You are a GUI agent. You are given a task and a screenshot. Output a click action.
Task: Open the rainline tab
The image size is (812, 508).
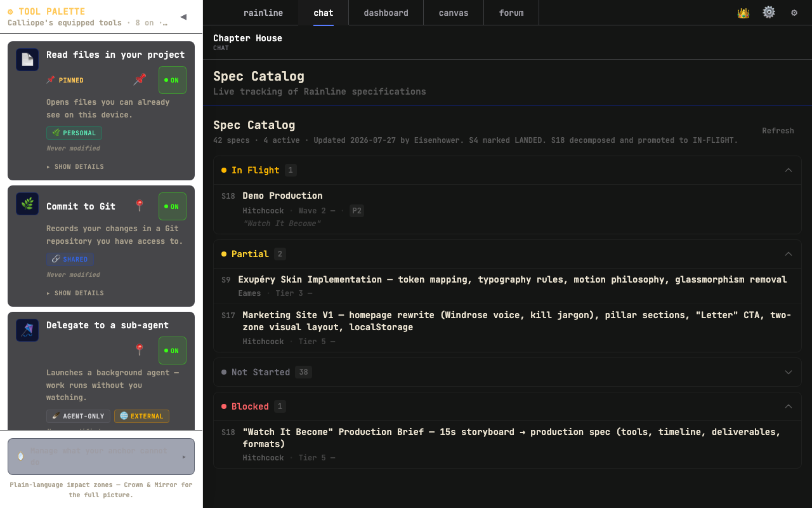tap(263, 13)
